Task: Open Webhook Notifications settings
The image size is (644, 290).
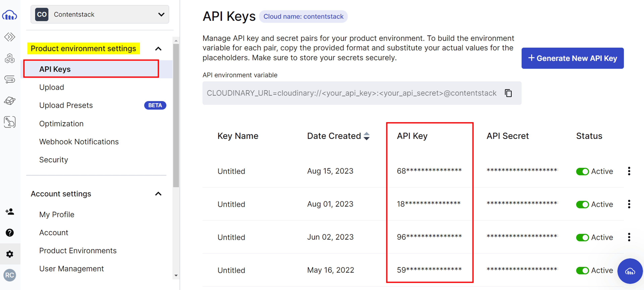Action: pos(79,142)
